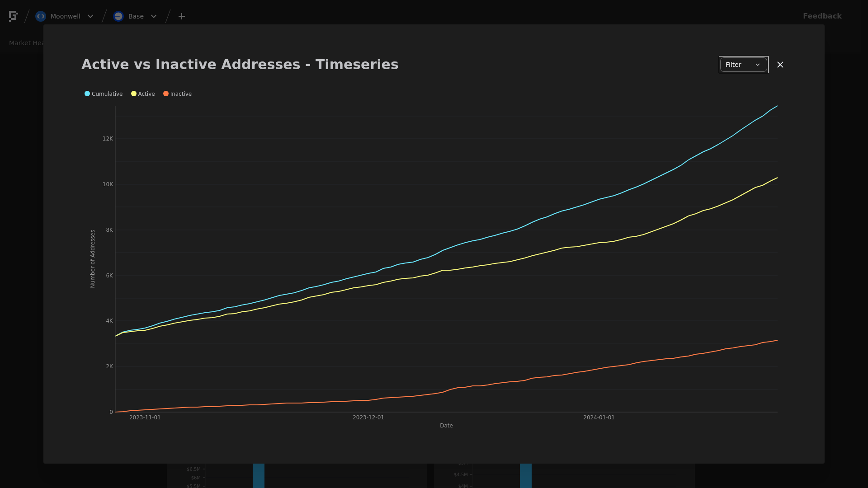Viewport: 868px width, 488px height.
Task: Click the Base chain logo icon
Action: click(x=118, y=16)
